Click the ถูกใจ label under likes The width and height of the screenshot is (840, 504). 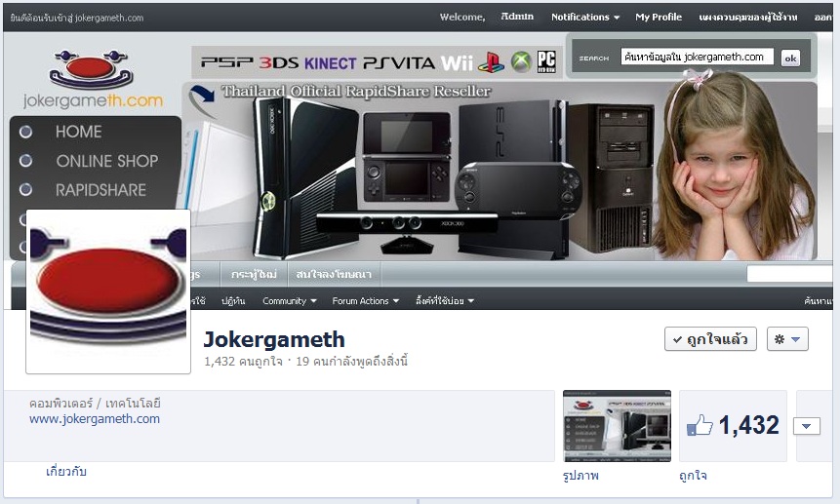(x=693, y=475)
